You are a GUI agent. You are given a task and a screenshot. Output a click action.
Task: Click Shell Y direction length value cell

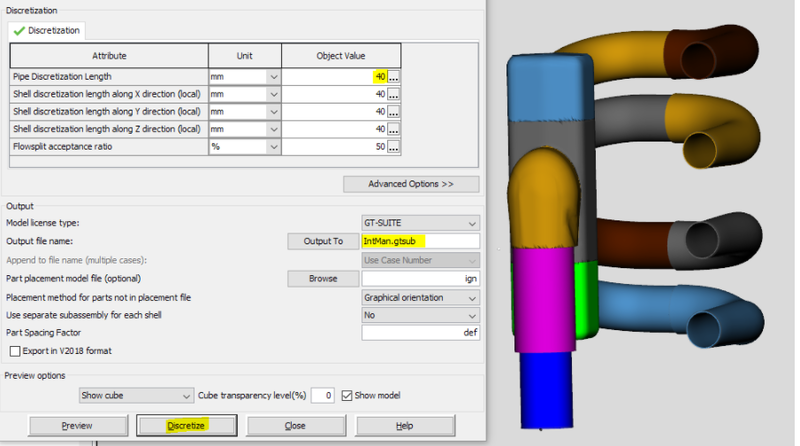coord(335,112)
